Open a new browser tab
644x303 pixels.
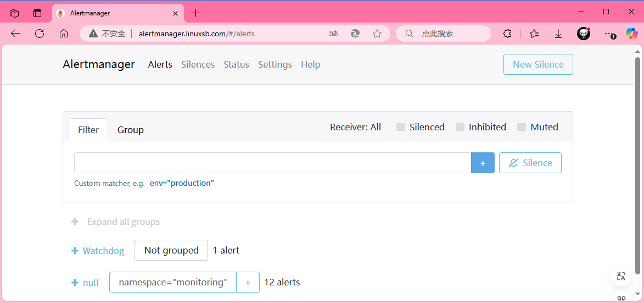196,13
